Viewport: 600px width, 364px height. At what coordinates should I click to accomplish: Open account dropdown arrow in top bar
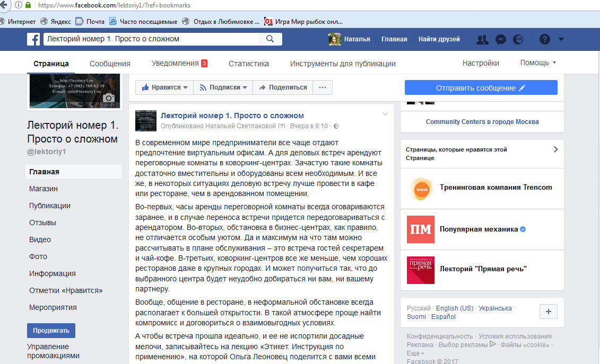tap(561, 39)
